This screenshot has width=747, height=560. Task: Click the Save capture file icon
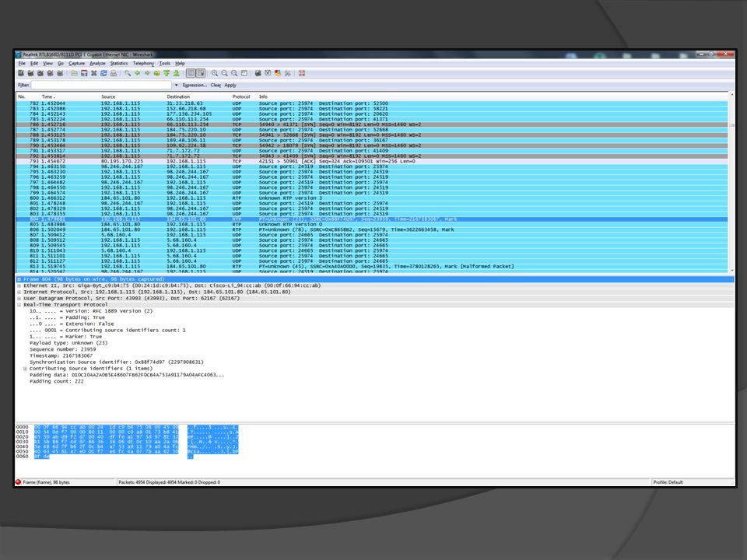coord(84,73)
